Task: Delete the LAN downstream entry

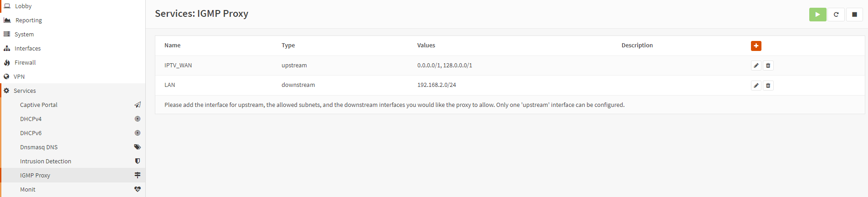Action: click(x=768, y=86)
